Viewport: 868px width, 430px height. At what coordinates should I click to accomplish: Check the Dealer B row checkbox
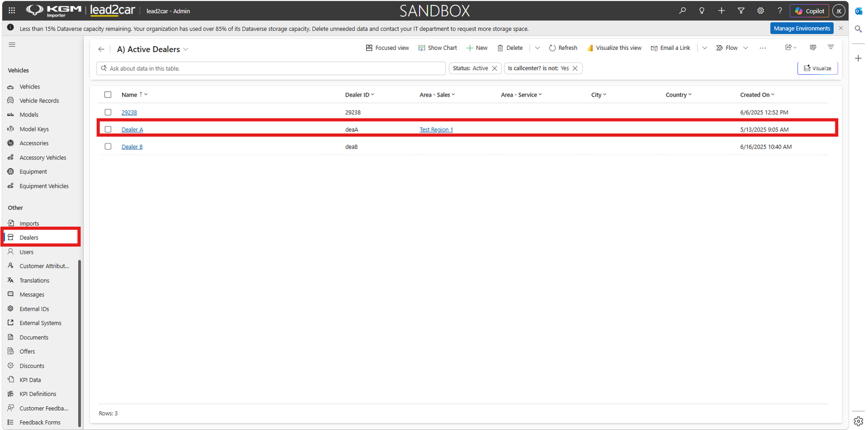[108, 146]
